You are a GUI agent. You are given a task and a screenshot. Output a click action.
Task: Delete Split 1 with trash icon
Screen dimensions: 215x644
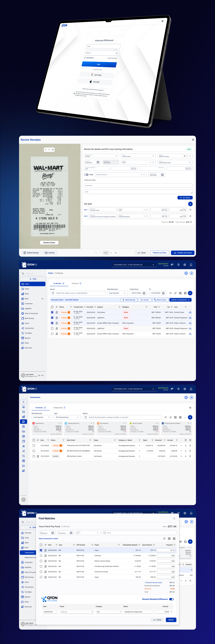click(190, 210)
